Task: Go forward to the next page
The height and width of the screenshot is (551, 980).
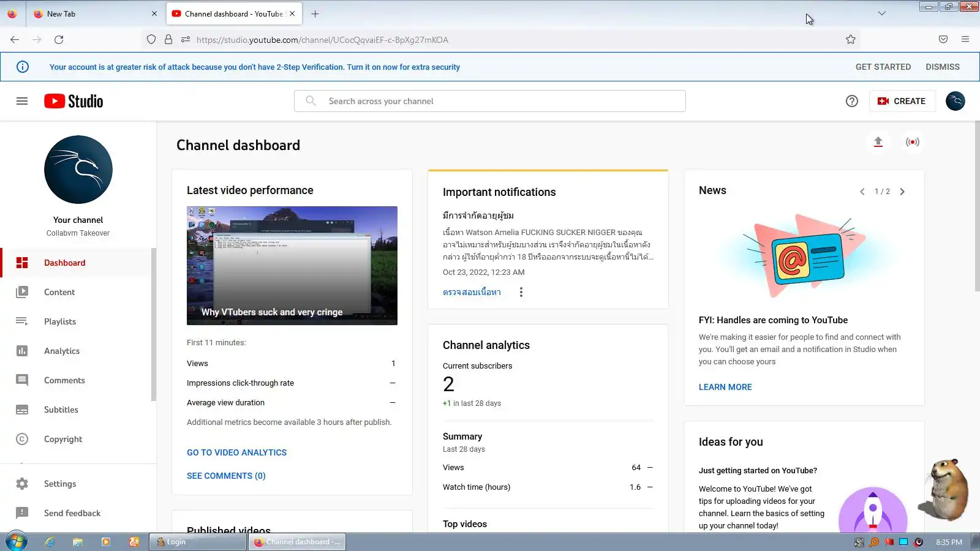Action: pyautogui.click(x=37, y=40)
